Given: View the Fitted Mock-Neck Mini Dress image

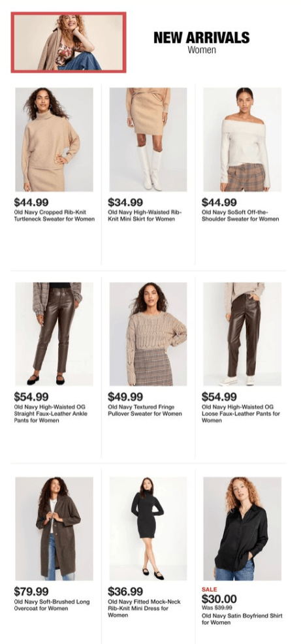Looking at the screenshot, I should click(148, 528).
